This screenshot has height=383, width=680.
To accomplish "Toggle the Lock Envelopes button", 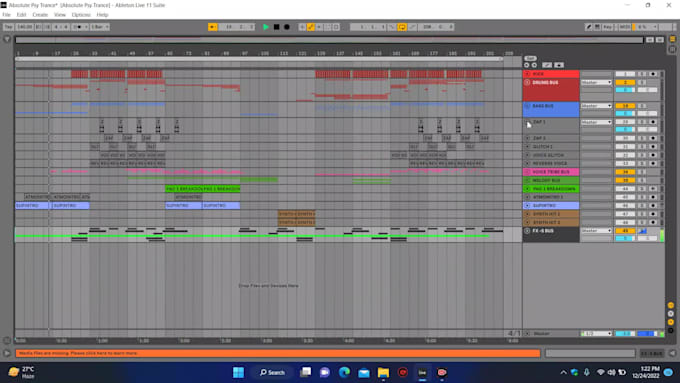I will (x=559, y=65).
